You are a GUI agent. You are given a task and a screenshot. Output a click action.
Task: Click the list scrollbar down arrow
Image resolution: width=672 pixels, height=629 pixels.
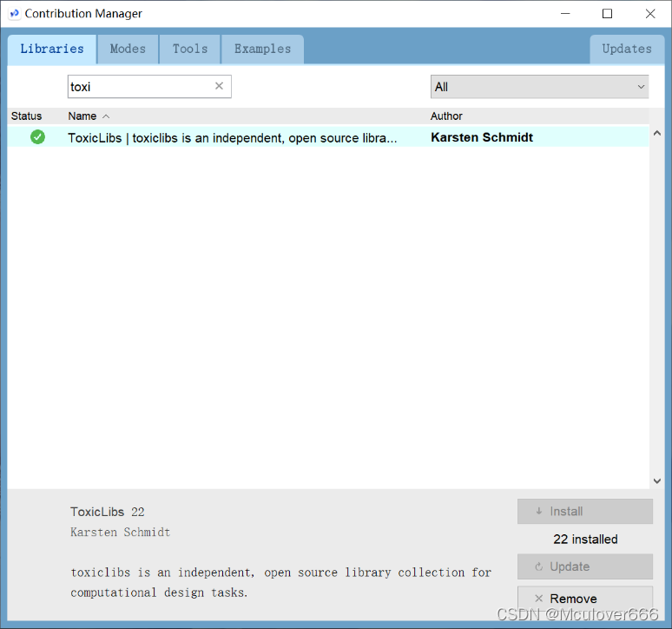point(657,481)
